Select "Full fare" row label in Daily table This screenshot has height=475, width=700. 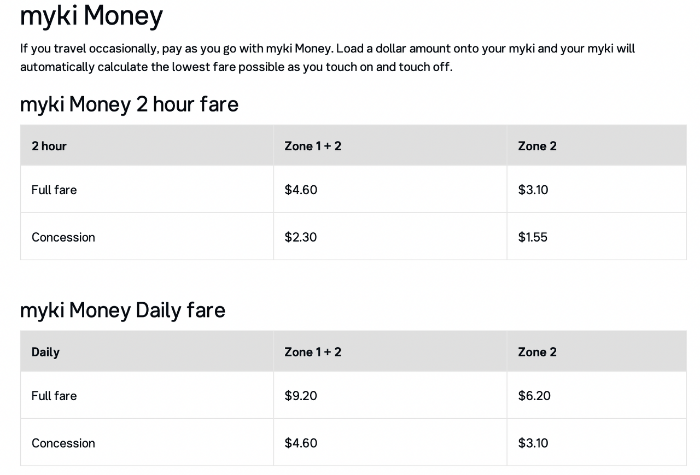point(54,396)
